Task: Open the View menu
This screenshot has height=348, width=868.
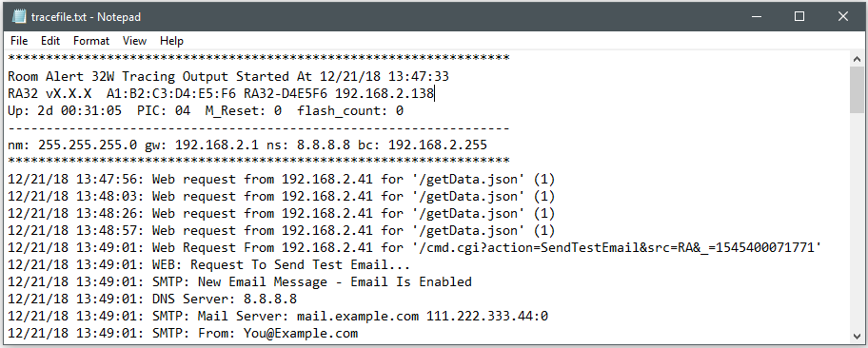Action: (134, 41)
